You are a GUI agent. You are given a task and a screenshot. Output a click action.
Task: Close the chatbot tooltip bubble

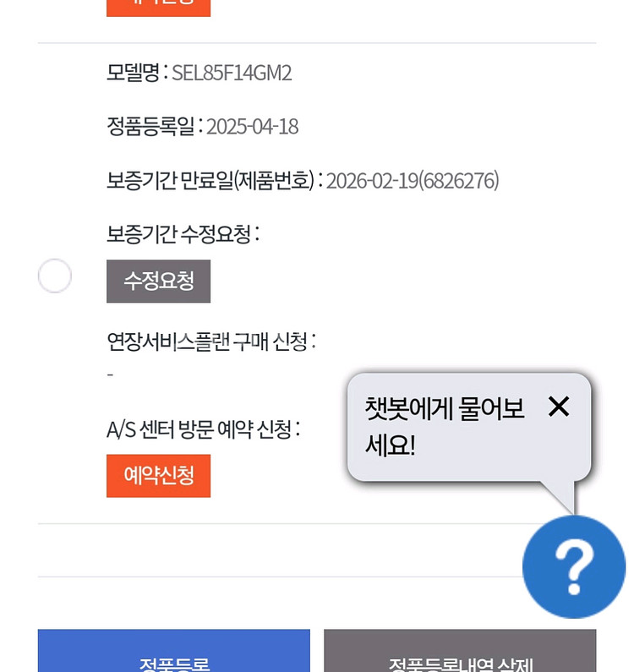coord(559,407)
